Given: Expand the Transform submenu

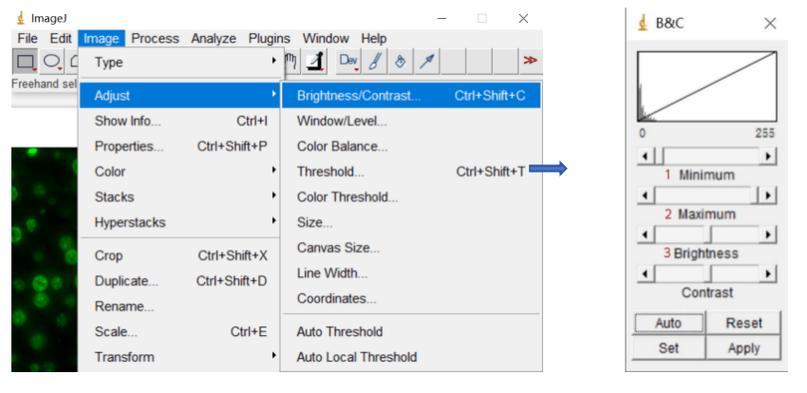Looking at the screenshot, I should point(180,357).
